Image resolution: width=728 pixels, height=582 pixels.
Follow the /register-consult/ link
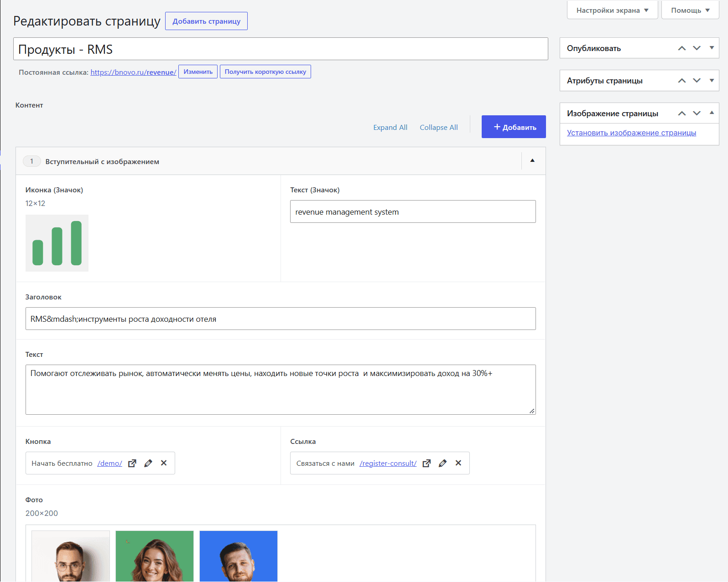(388, 463)
